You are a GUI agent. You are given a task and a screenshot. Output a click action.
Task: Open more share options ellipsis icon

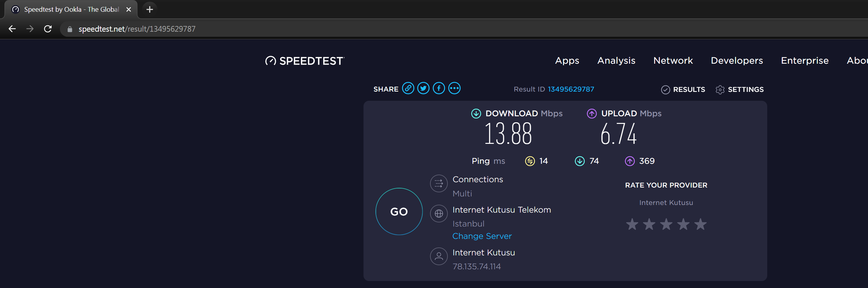point(454,89)
